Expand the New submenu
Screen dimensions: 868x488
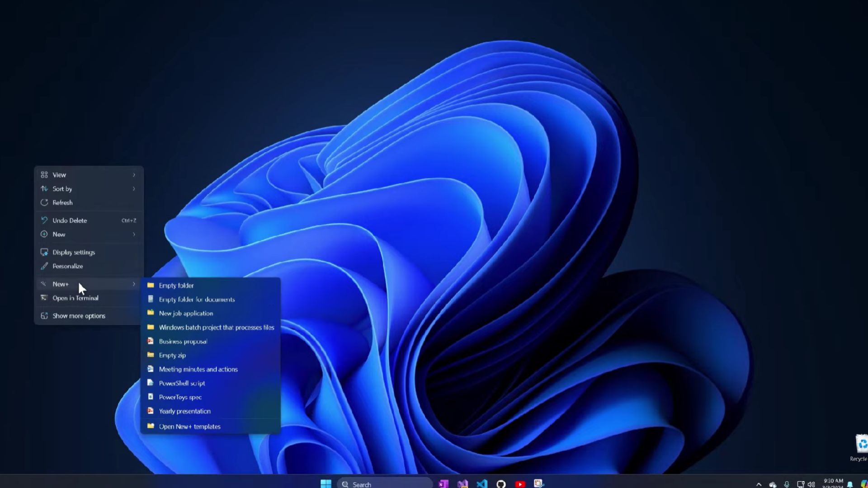point(89,234)
